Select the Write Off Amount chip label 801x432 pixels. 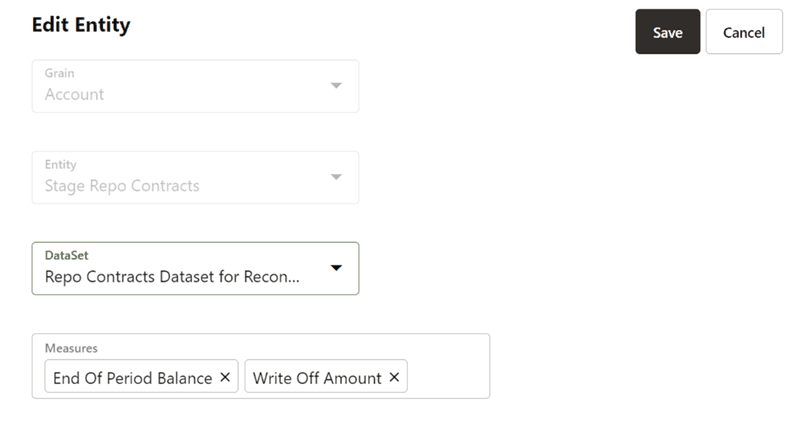pyautogui.click(x=317, y=378)
